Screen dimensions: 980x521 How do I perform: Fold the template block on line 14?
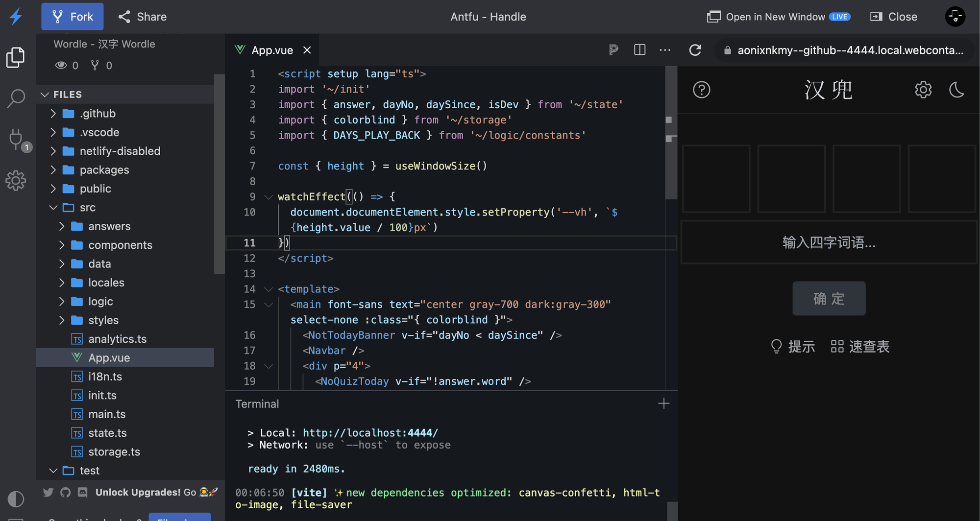pos(269,289)
